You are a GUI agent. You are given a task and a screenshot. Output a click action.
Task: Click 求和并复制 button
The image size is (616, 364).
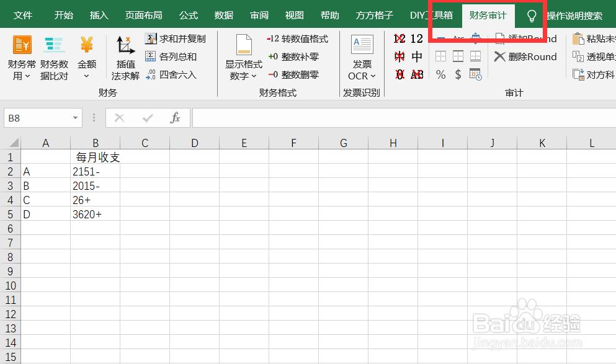[x=175, y=38]
